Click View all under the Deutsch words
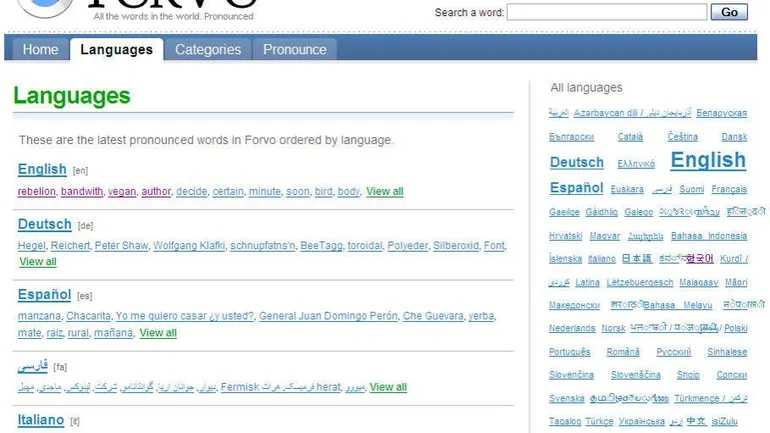The image size is (770, 433). (x=38, y=262)
